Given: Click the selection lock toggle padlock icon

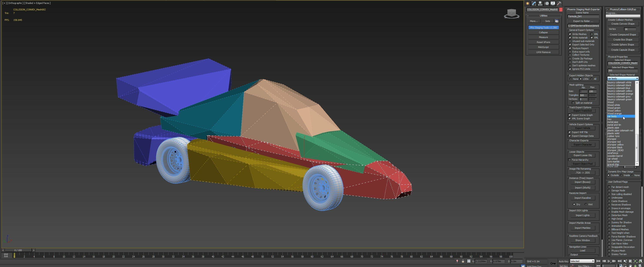Looking at the screenshot, I should 463,261.
